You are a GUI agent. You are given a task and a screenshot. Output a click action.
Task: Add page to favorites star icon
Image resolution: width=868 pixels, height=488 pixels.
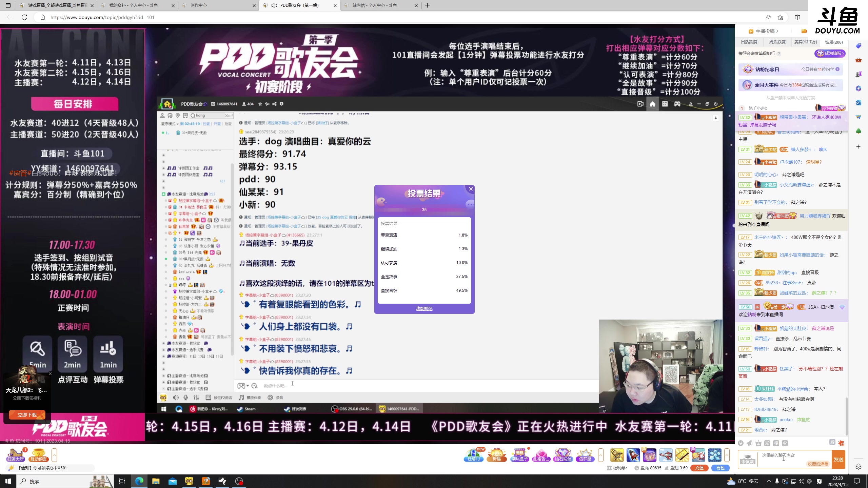pos(781,17)
